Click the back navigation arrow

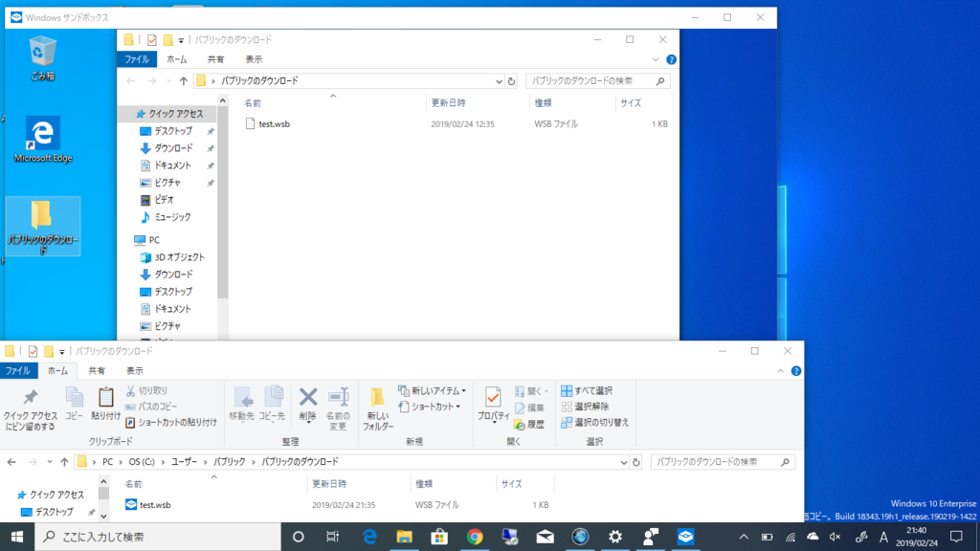11,462
